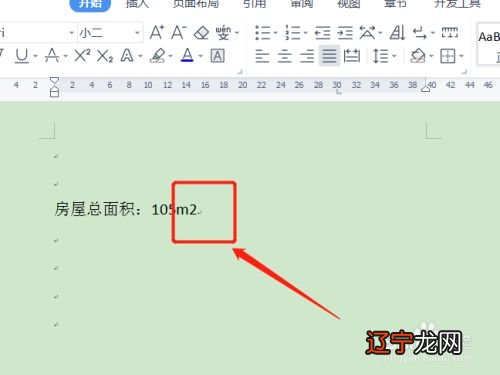Open the font size 小二 dropdown arrow
The width and height of the screenshot is (500, 375).
point(137,33)
